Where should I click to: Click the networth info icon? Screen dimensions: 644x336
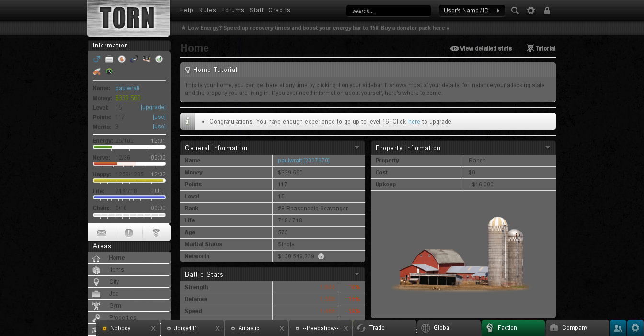point(321,256)
